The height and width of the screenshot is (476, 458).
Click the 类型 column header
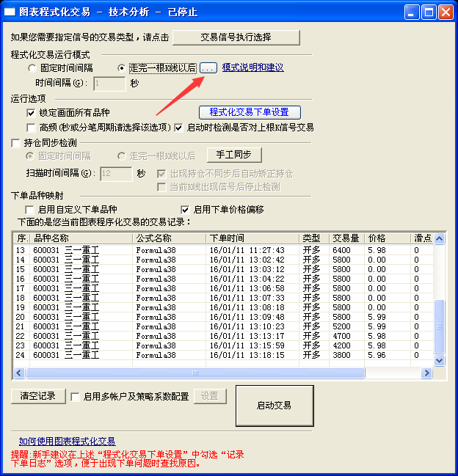coord(314,238)
